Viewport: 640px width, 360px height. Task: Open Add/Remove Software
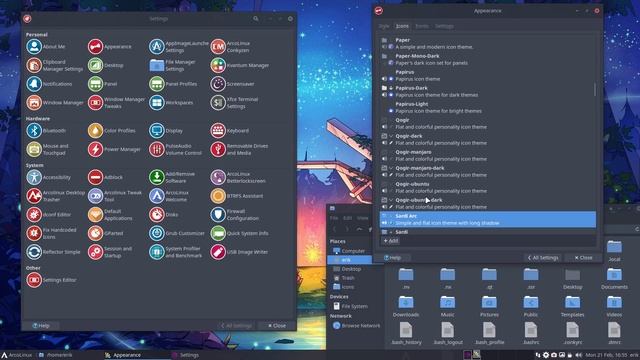[x=172, y=177]
